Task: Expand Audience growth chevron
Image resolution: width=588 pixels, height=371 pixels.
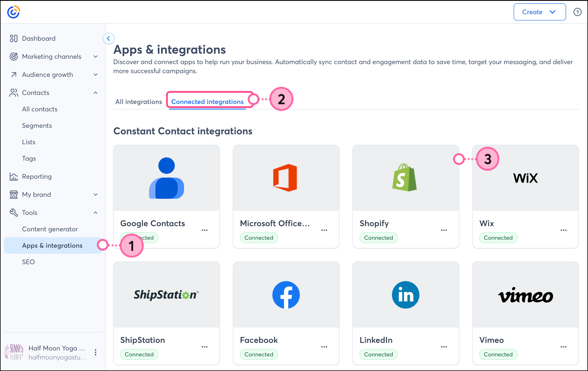Action: (x=95, y=75)
